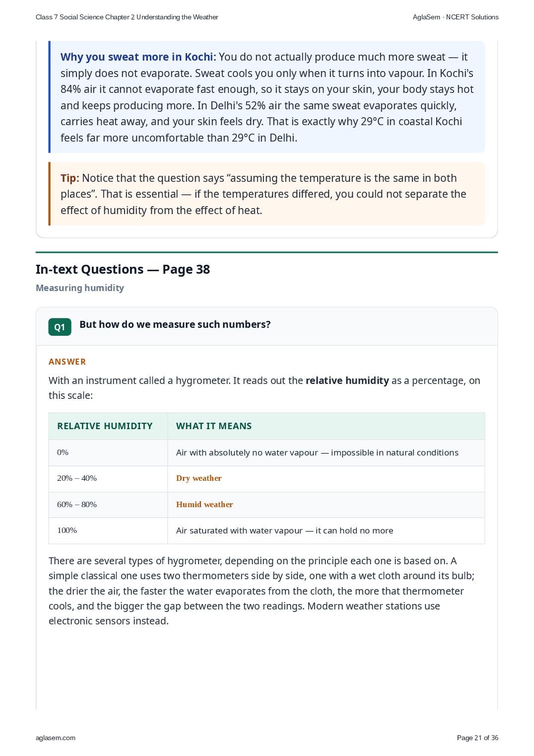
Task: Click the 'Humid weather' table entry
Action: click(204, 504)
